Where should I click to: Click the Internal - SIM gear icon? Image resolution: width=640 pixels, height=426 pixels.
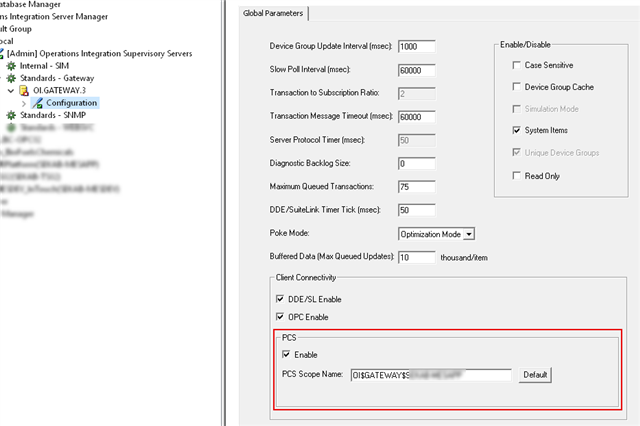11,66
